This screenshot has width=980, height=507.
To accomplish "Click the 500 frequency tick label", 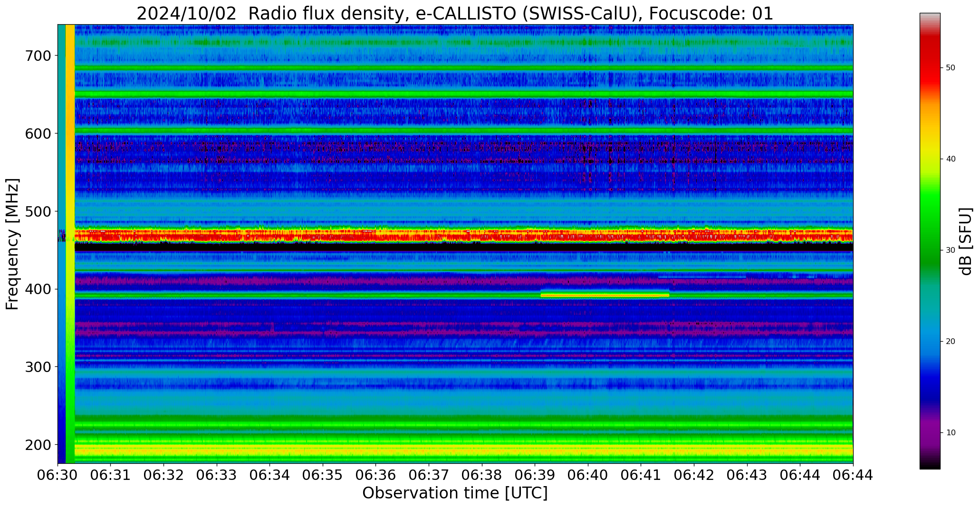I will 38,211.
